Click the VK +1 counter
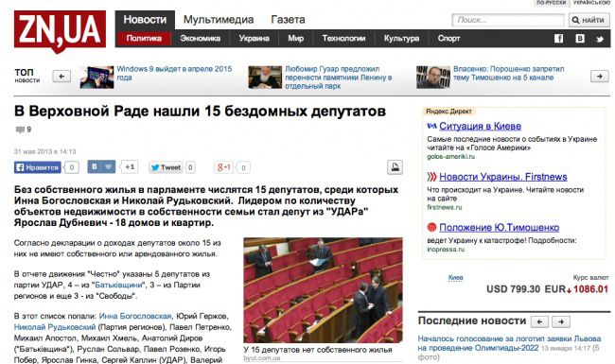615x364 pixels. (130, 167)
